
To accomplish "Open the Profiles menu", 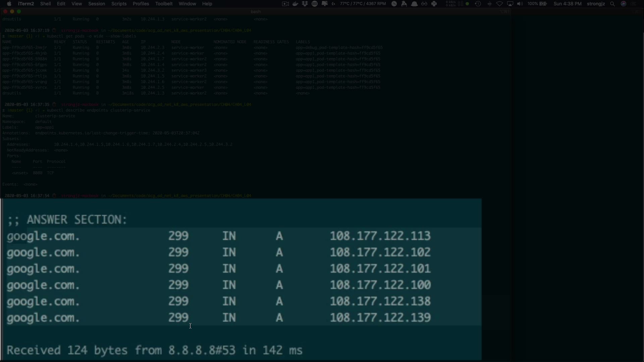I will pos(141,4).
